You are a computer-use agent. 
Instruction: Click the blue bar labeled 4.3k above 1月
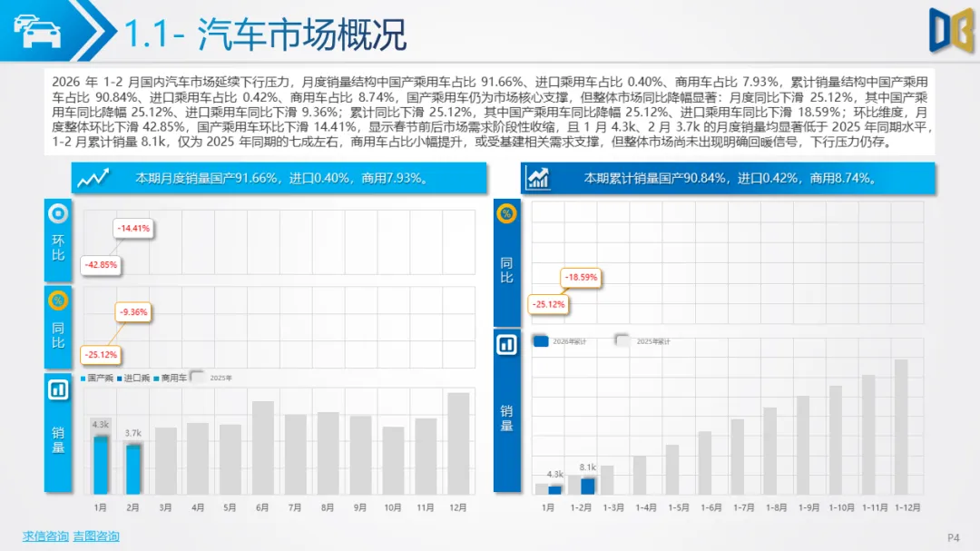point(101,466)
